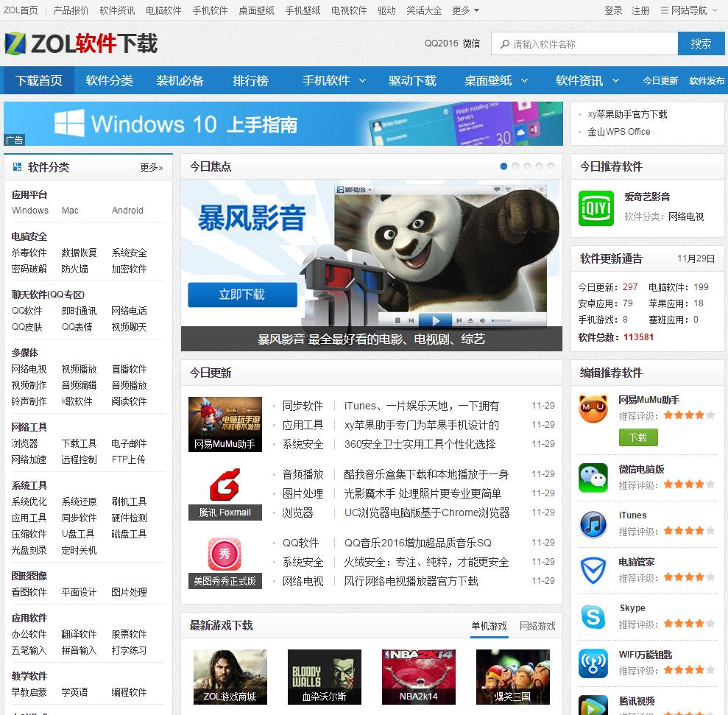Select the first carousel dot in 今日焦点
This screenshot has width=728, height=715.
coord(503,166)
